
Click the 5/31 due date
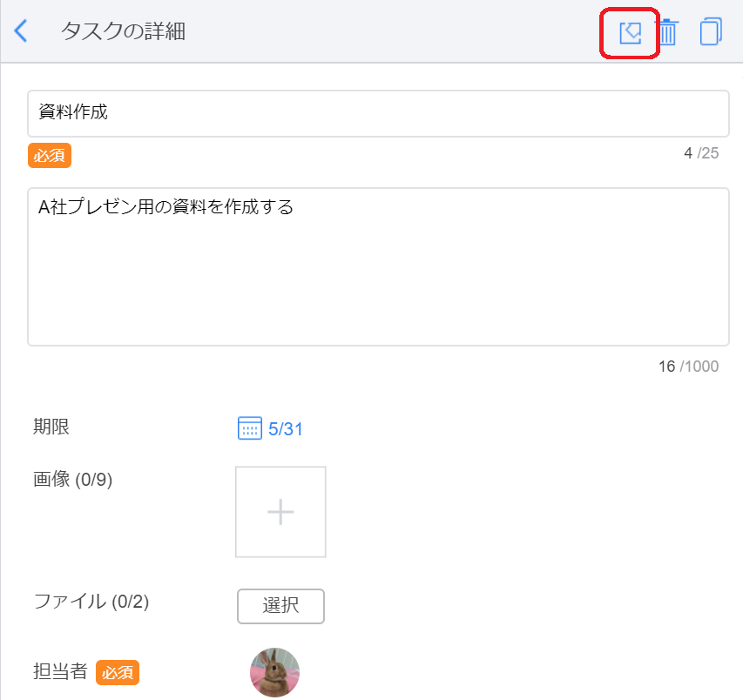coord(286,429)
